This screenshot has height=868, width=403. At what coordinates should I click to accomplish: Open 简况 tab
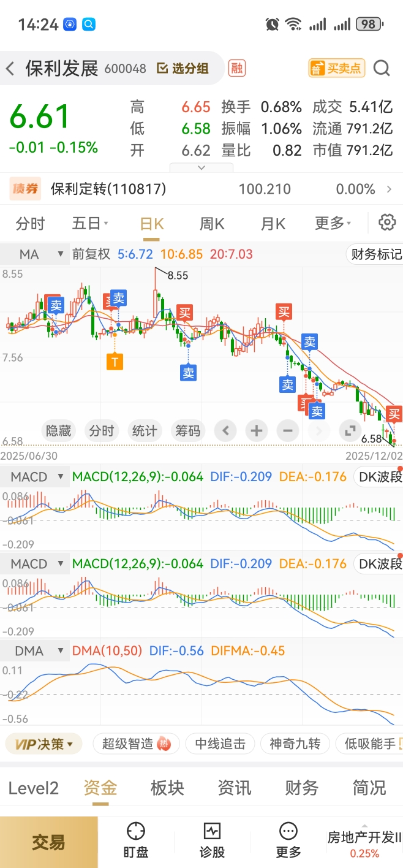coord(369,788)
